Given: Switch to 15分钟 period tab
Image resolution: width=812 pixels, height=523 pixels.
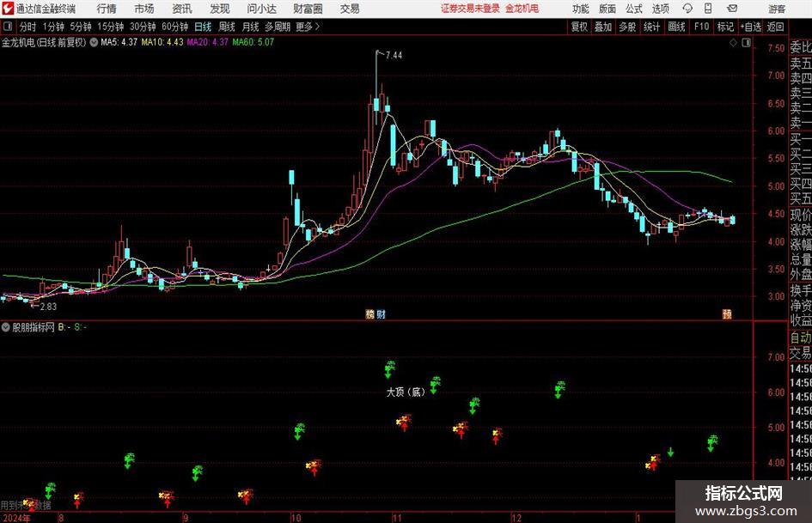Looking at the screenshot, I should point(110,27).
